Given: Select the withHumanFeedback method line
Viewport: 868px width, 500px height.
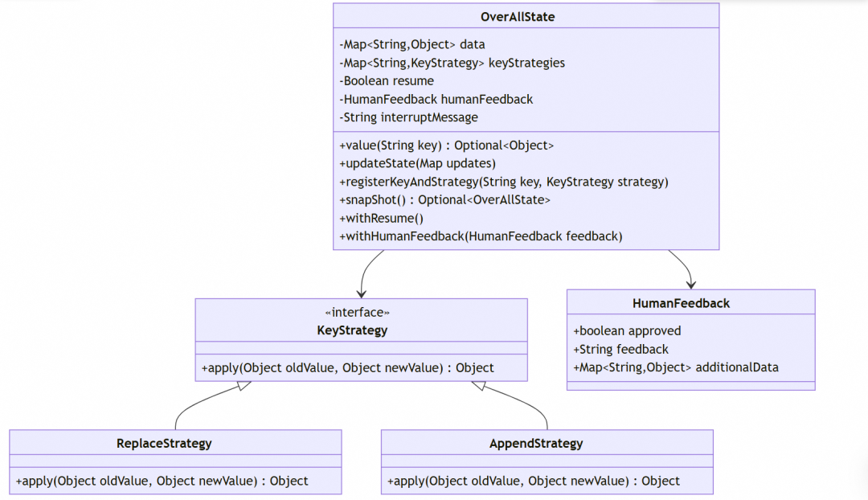Looking at the screenshot, I should [481, 236].
